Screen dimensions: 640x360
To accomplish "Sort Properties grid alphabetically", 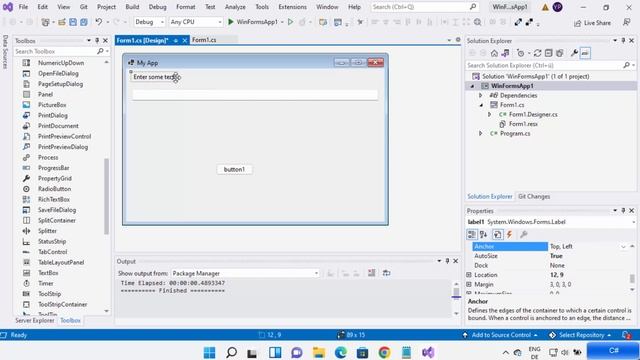I will [x=484, y=234].
